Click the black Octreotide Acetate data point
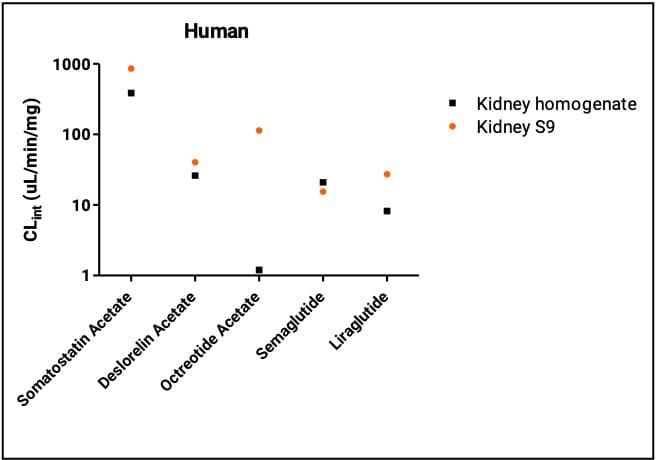 point(259,270)
